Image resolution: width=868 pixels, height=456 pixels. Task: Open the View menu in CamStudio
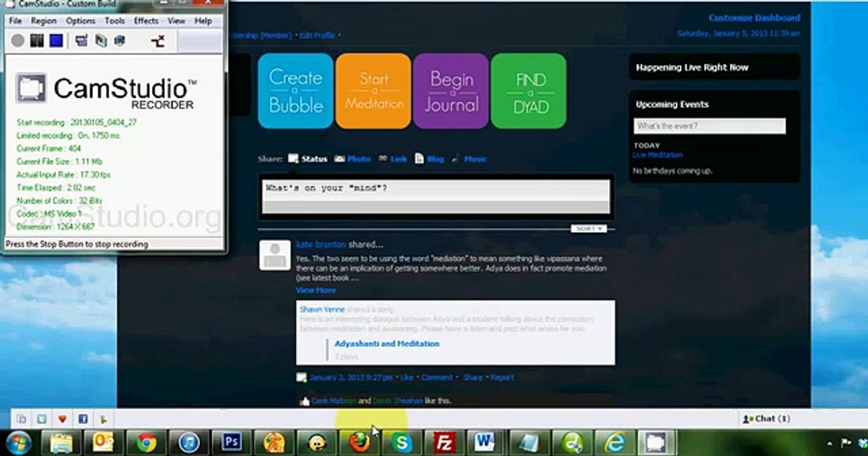pos(176,21)
